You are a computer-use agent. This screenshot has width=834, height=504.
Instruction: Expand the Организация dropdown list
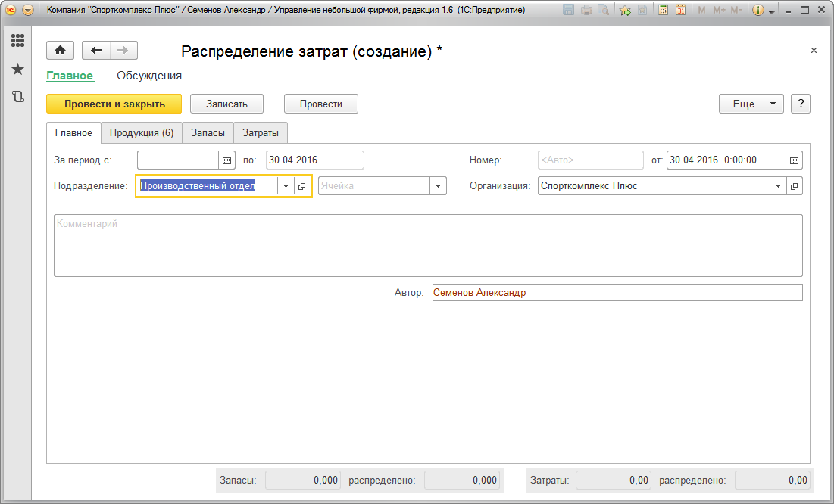[778, 186]
